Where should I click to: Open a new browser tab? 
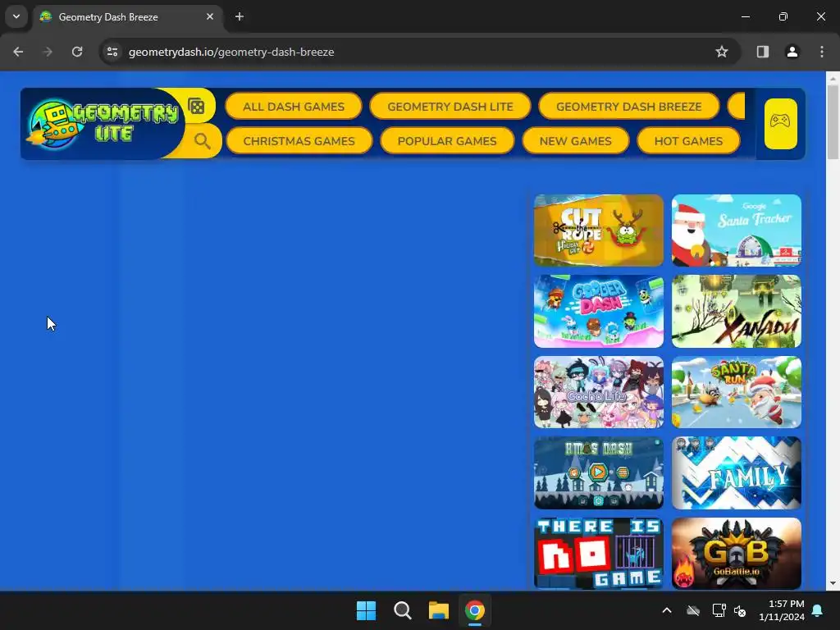click(x=240, y=16)
